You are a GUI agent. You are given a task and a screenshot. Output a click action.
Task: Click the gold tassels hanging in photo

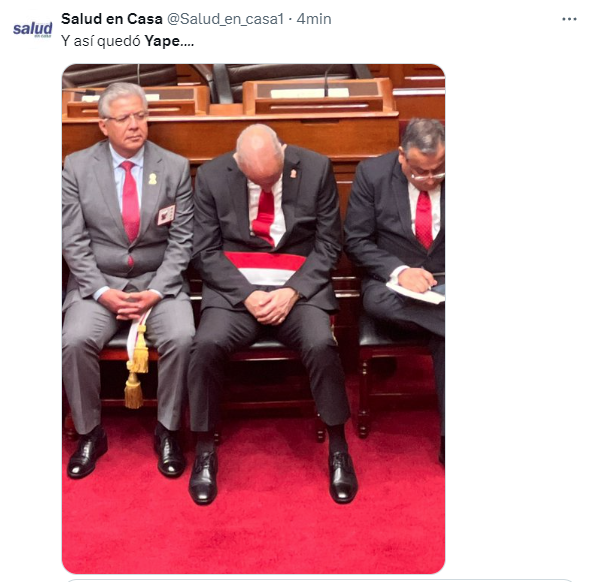136,368
